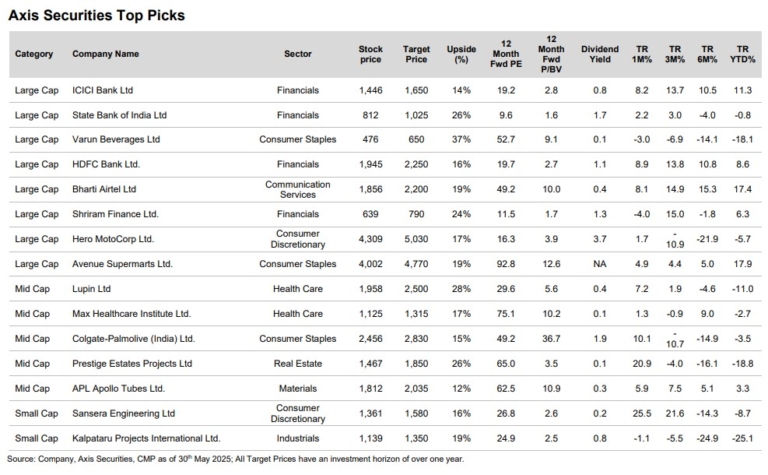Click the Upside (%) column header
Viewport: 768px width, 475px height.
pyautogui.click(x=461, y=54)
